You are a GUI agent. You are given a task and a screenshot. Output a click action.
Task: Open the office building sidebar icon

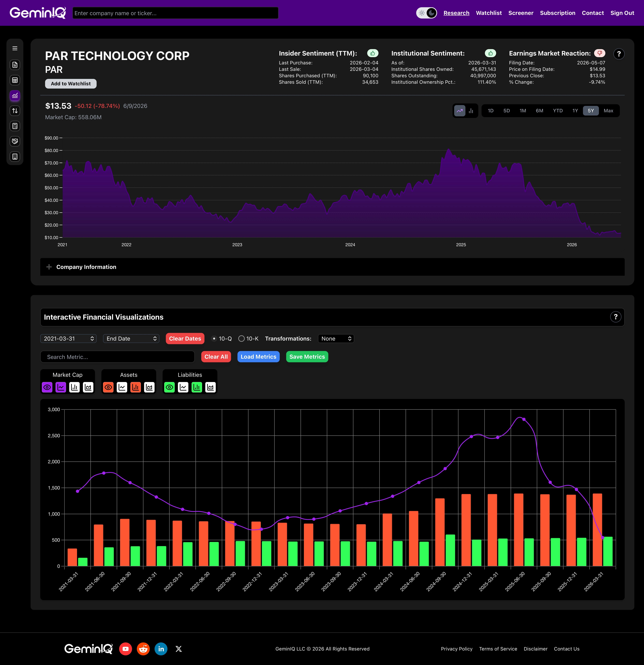coord(15,156)
